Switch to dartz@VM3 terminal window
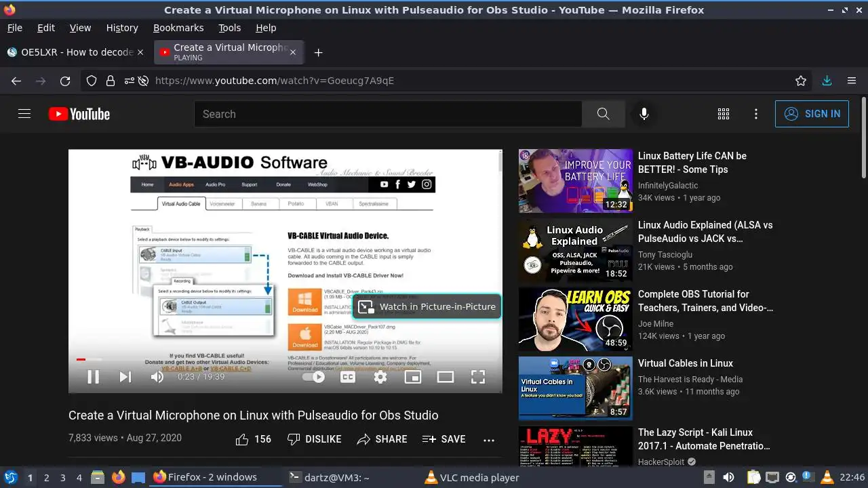Screen dimensions: 868x488 tap(329, 477)
